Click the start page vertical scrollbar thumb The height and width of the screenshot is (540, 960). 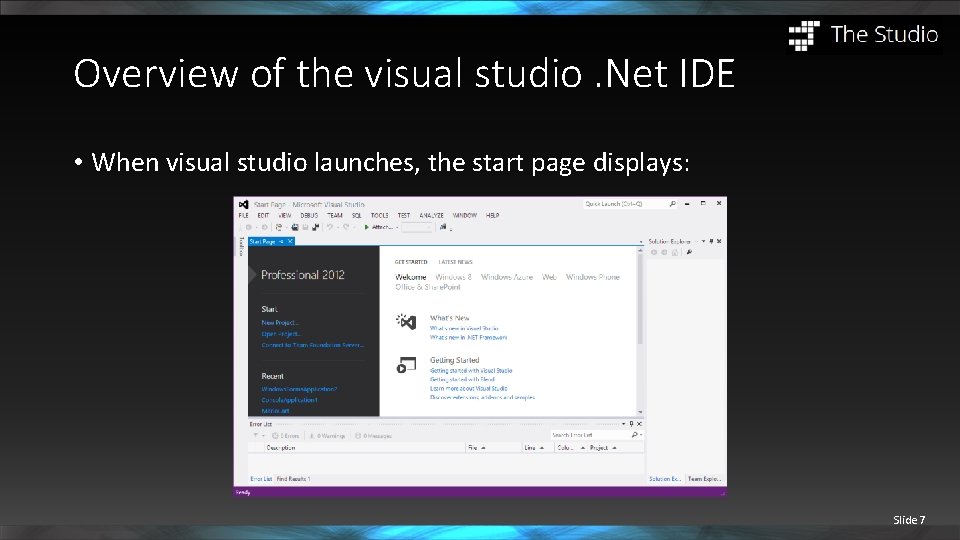640,299
